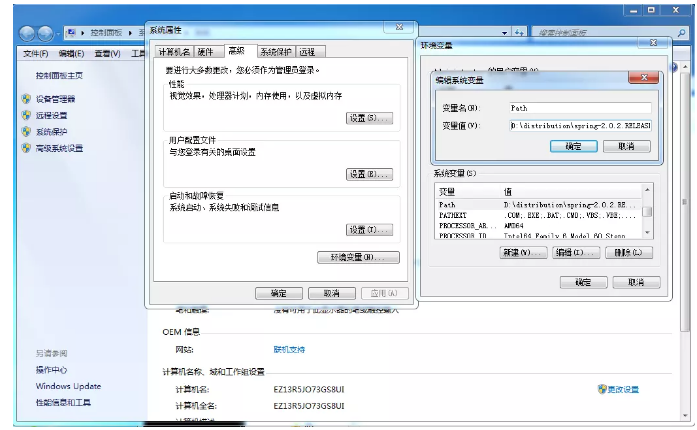Click the 设备管理器 shield icon
Screen dimensions: 697x430
(27, 99)
